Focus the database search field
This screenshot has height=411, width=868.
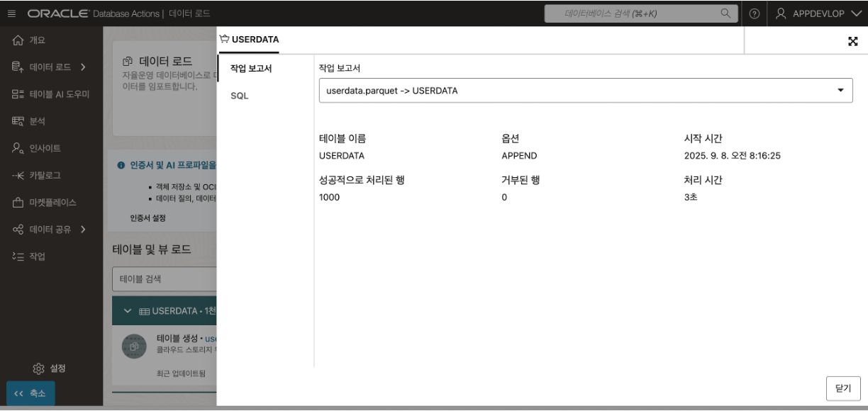coord(640,13)
